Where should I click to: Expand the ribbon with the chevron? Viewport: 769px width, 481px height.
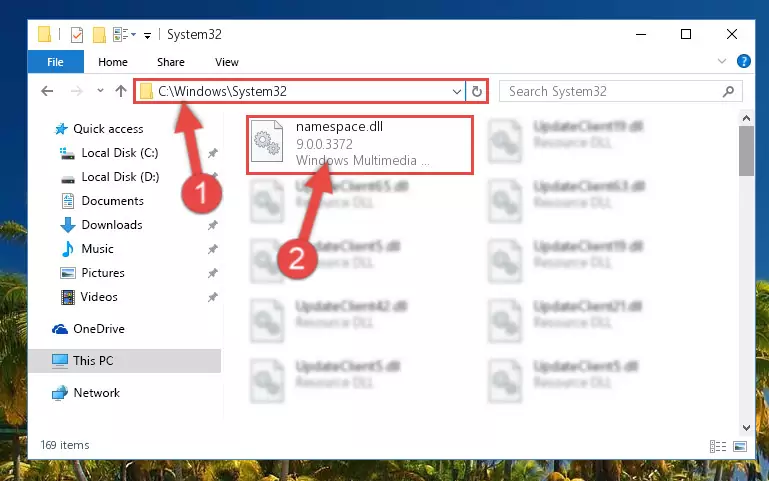(x=721, y=61)
